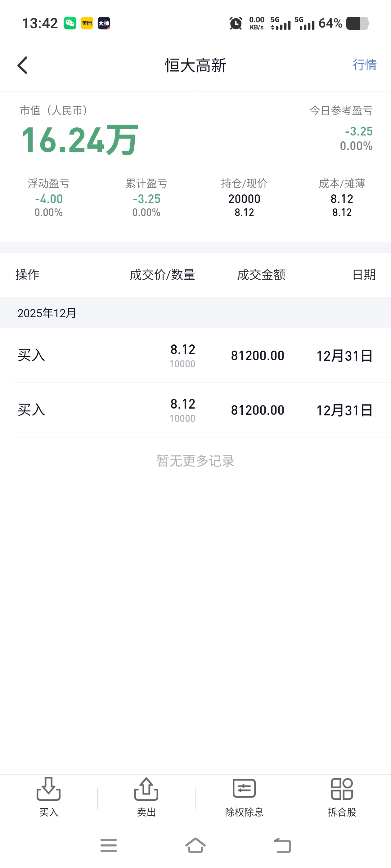Tap the back arrow icon

[x=23, y=65]
